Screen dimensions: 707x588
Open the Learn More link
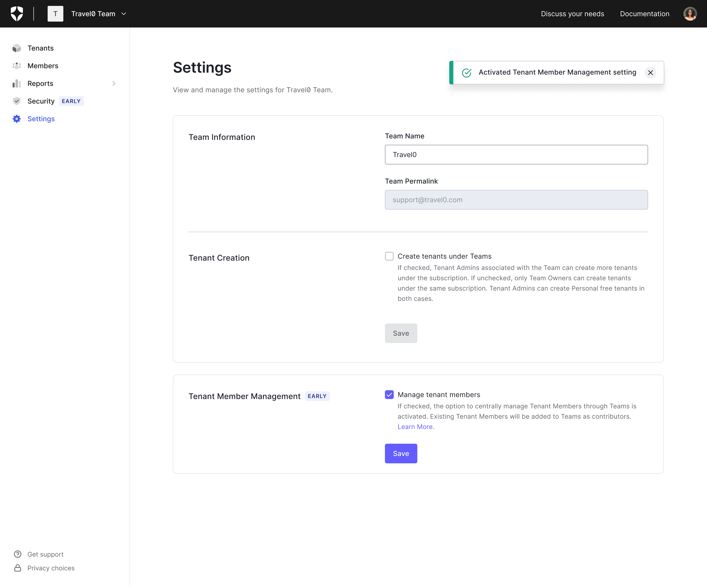click(415, 427)
